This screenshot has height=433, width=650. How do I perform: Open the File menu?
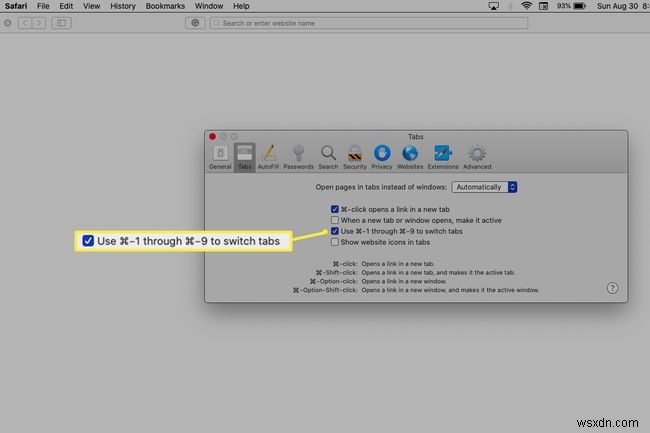point(43,6)
